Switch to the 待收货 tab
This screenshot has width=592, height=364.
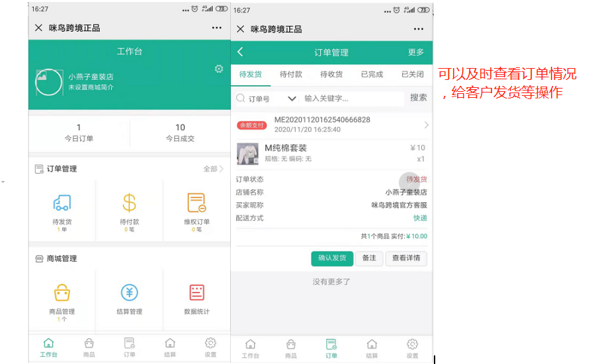point(331,74)
